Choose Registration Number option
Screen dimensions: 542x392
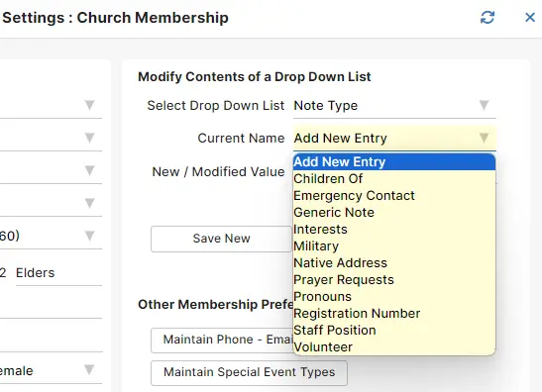(x=394, y=313)
